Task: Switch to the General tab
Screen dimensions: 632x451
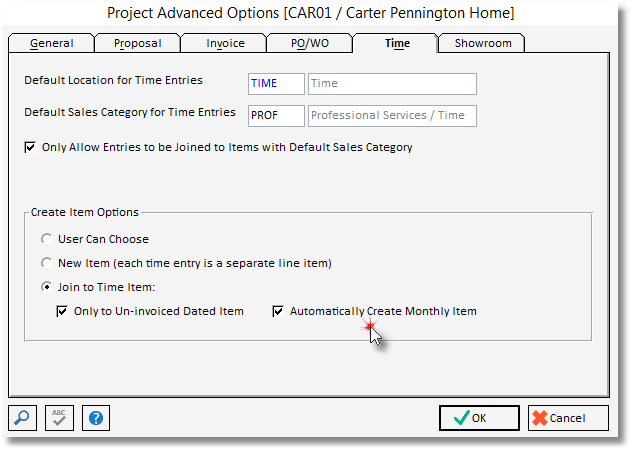Action: click(51, 43)
